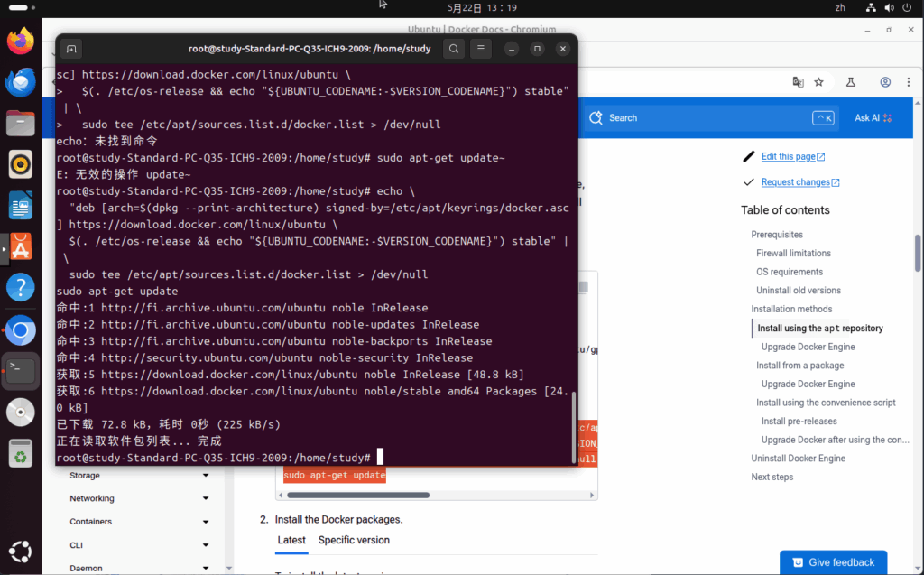Viewport: 924px width, 575px height.
Task: Jump to Install from a package
Action: click(799, 366)
